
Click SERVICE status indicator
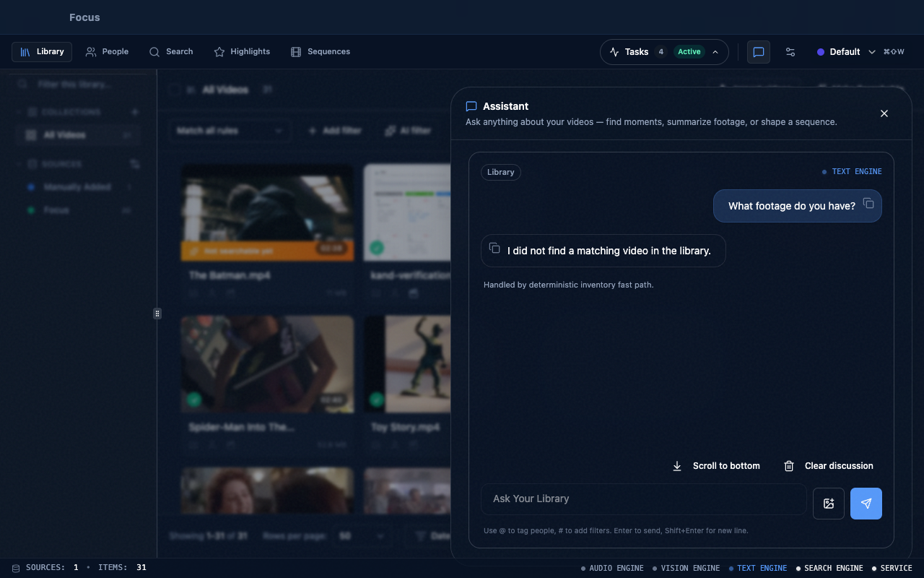pos(892,569)
